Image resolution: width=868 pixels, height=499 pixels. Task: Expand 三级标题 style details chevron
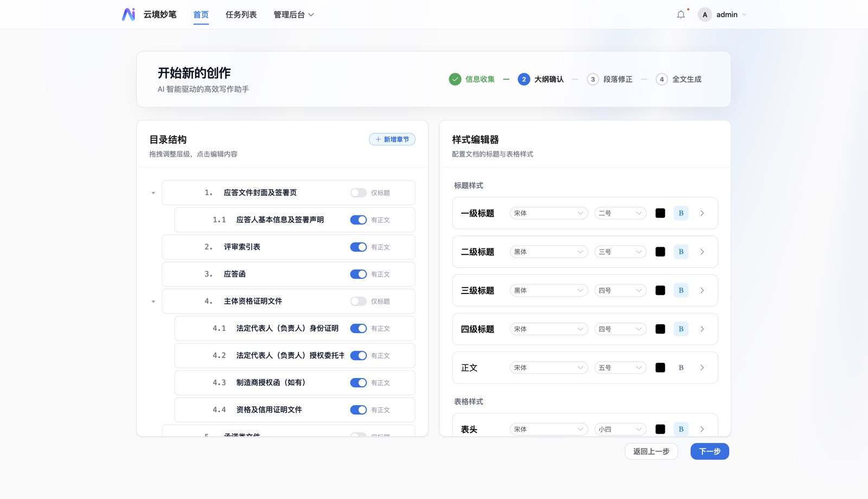pos(702,290)
